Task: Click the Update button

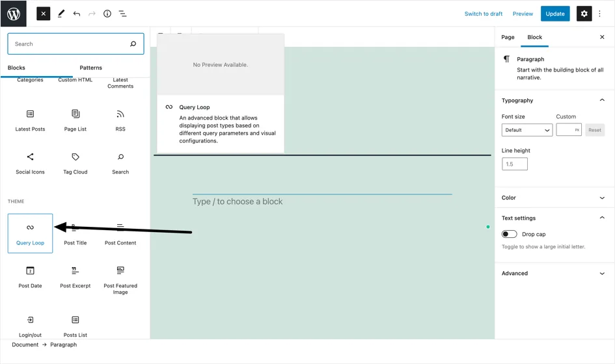Action: [x=555, y=14]
